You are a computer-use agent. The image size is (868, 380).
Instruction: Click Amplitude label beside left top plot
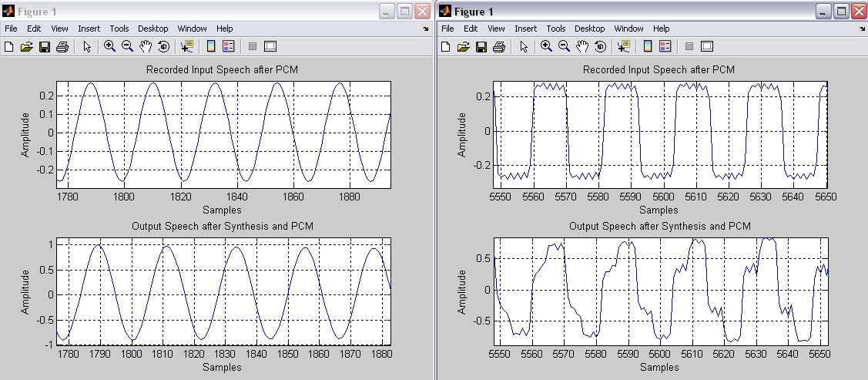[x=25, y=135]
